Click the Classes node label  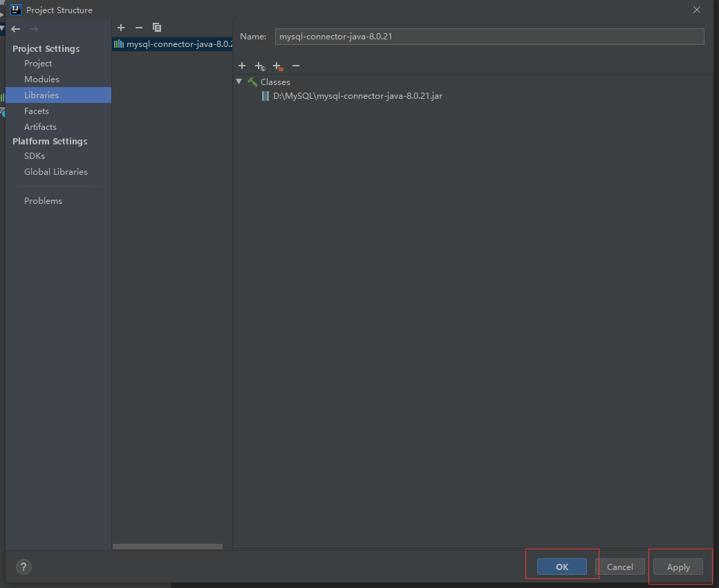click(275, 82)
